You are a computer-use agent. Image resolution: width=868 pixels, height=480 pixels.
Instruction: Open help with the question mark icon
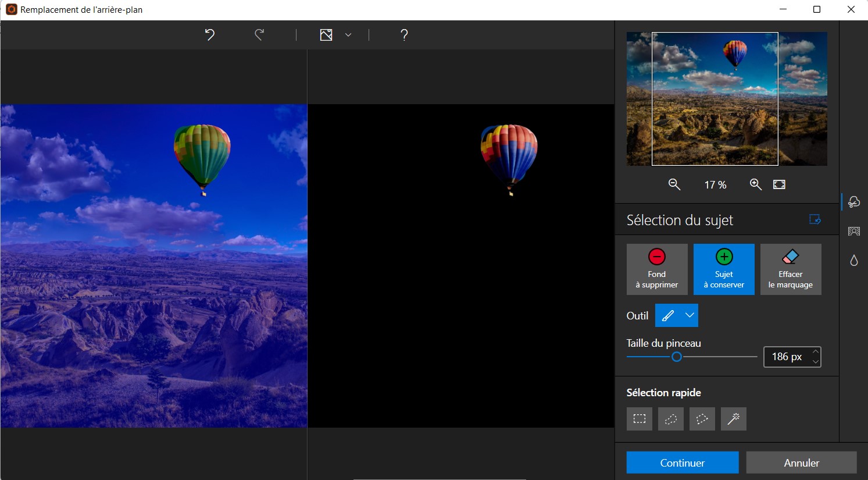(x=404, y=35)
